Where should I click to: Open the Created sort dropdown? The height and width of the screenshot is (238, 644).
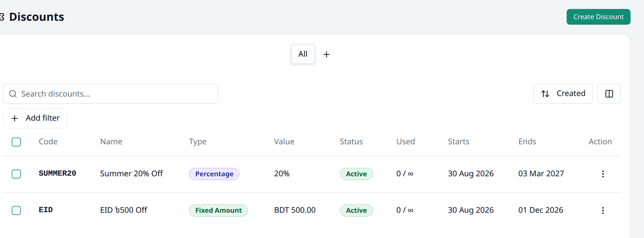tap(563, 93)
